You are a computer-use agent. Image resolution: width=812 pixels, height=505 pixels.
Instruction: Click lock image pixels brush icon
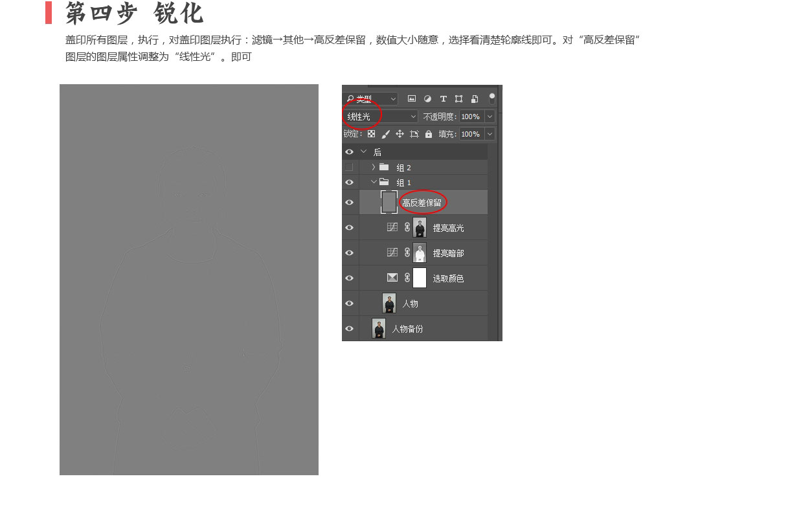[x=385, y=134]
